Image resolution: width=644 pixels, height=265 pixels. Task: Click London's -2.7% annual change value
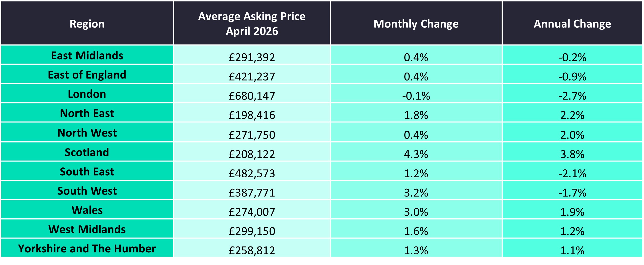tap(572, 96)
